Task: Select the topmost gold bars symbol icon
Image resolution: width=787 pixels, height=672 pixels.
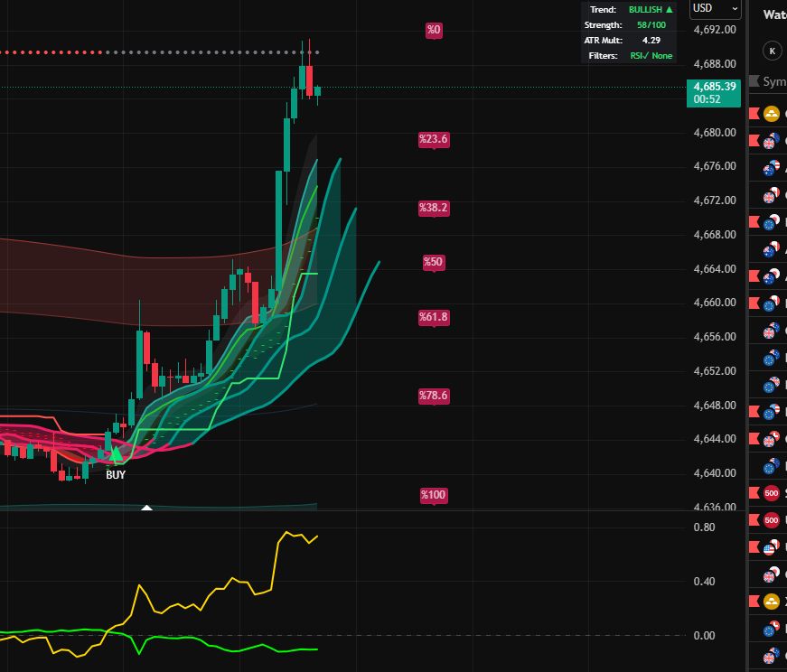Action: click(771, 114)
